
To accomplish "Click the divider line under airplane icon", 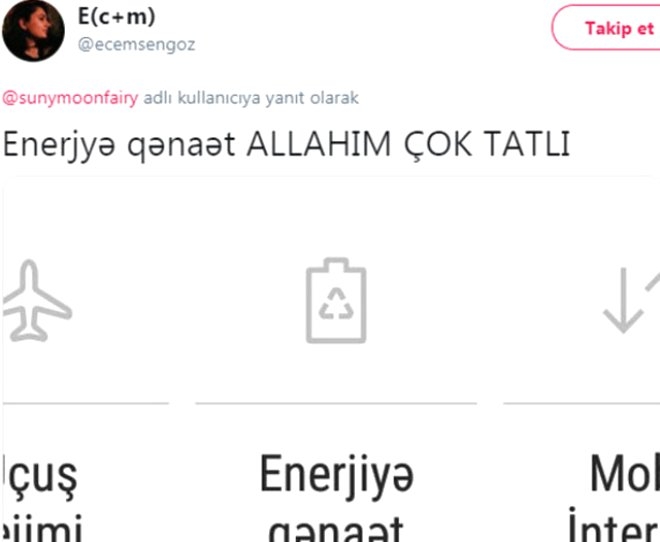I will 86,403.
